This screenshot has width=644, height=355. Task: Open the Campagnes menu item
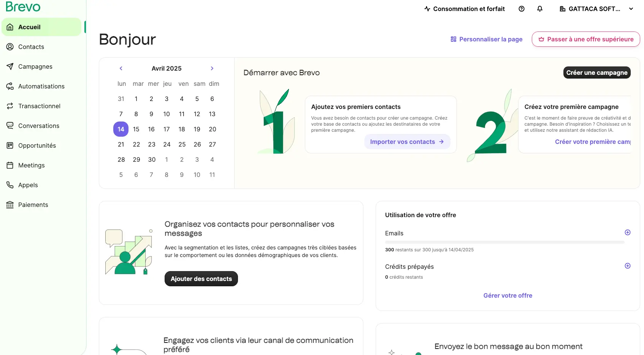coord(41,66)
